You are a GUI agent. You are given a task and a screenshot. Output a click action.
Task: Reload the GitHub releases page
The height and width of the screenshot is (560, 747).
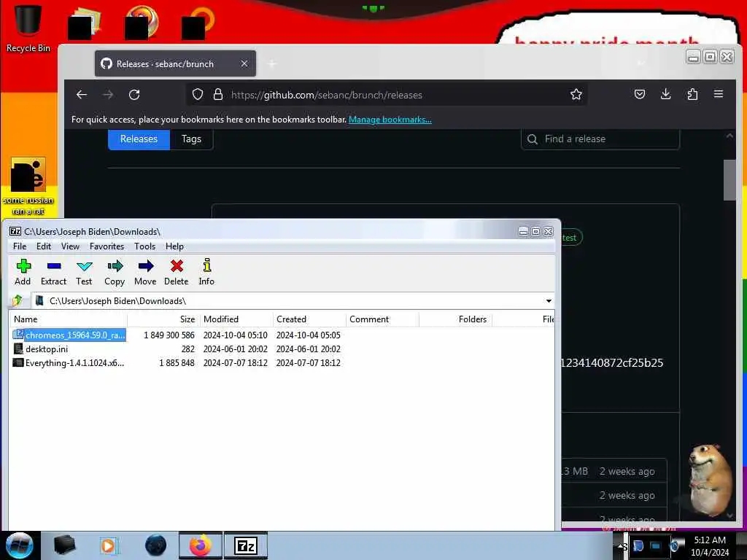[134, 95]
